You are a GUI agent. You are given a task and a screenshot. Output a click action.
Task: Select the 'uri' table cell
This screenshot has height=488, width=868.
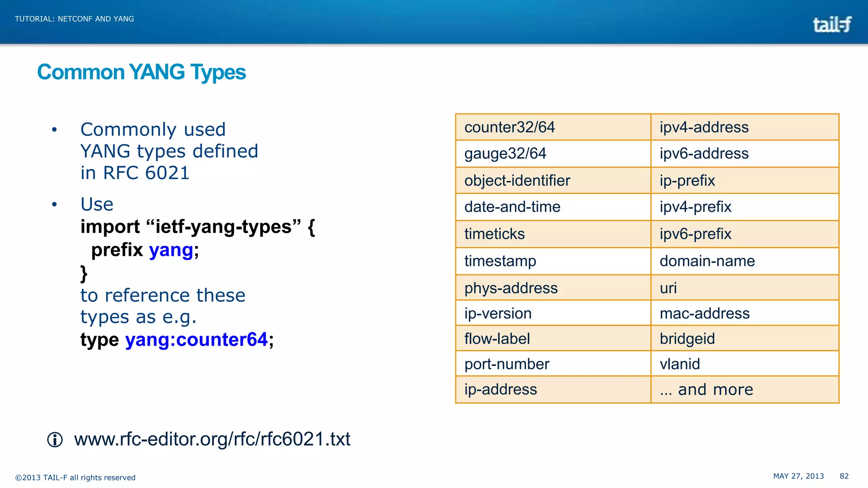tap(745, 288)
